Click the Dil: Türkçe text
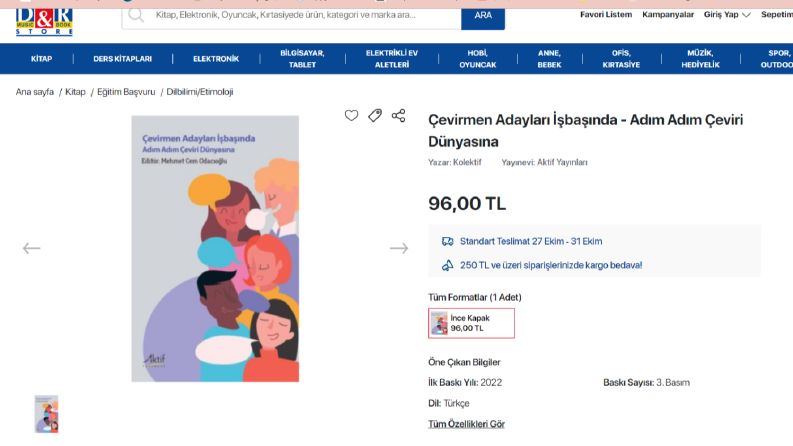The height and width of the screenshot is (446, 793). (449, 403)
